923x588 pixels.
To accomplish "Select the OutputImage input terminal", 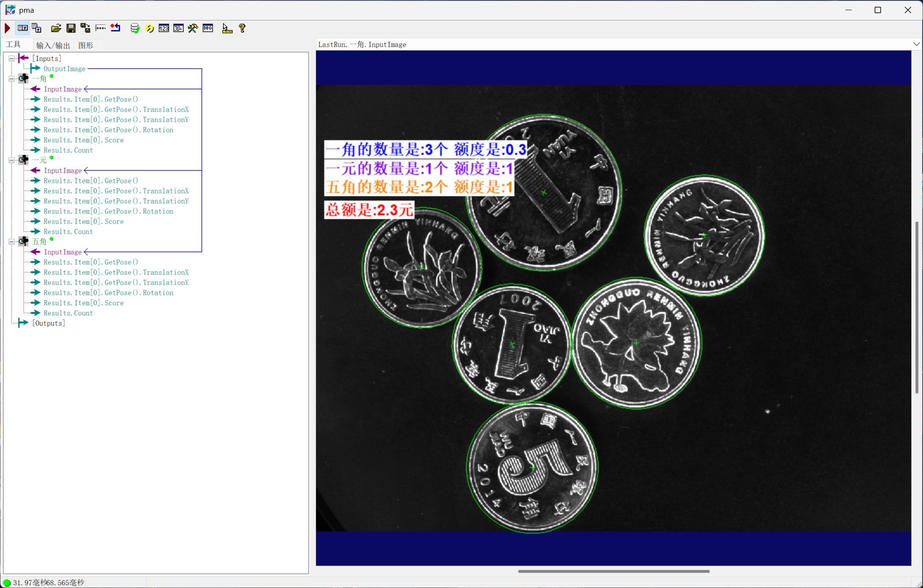I will coord(64,69).
